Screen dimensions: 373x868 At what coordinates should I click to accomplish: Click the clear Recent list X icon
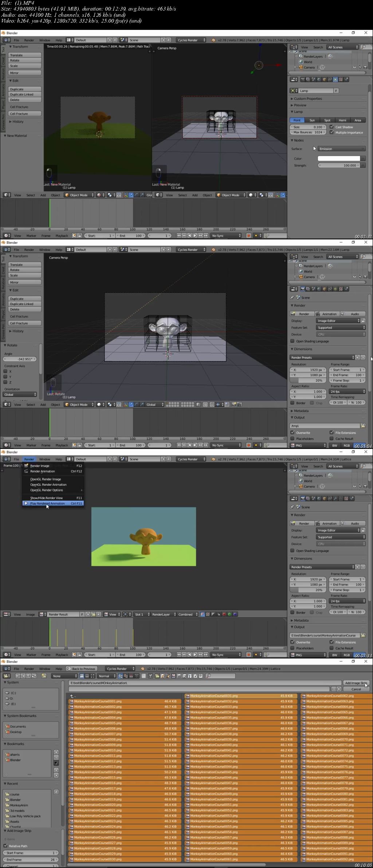[56, 792]
